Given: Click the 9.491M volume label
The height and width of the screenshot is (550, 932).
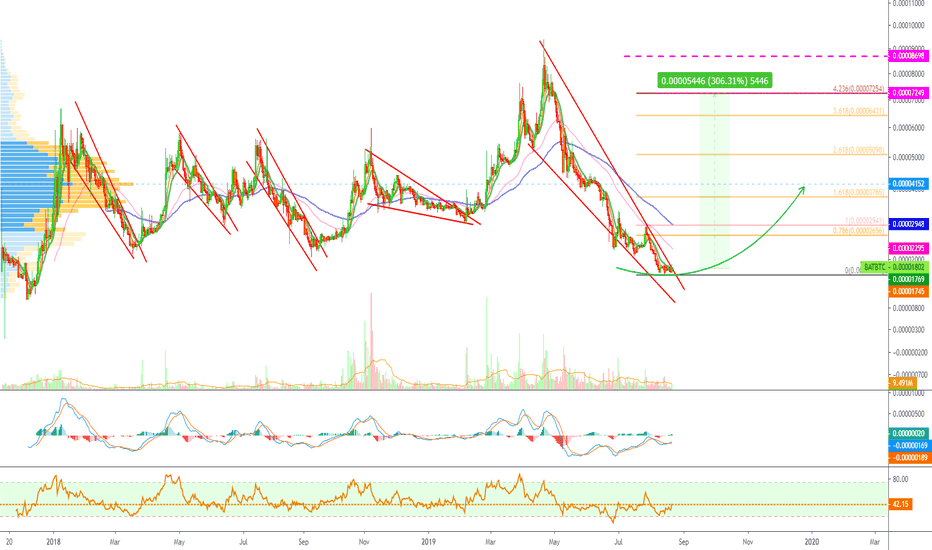Looking at the screenshot, I should tap(901, 383).
